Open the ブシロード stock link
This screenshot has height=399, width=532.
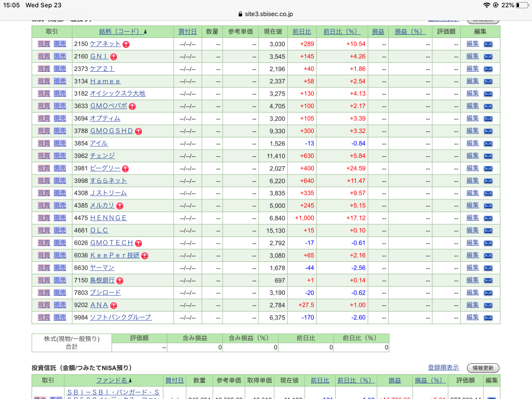point(105,292)
